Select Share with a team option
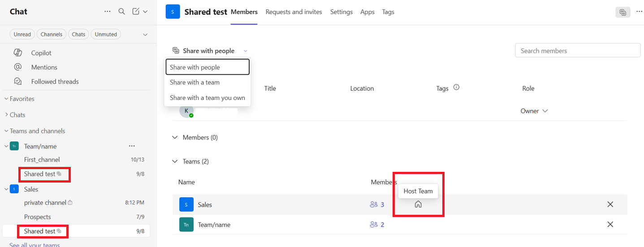 (x=194, y=82)
